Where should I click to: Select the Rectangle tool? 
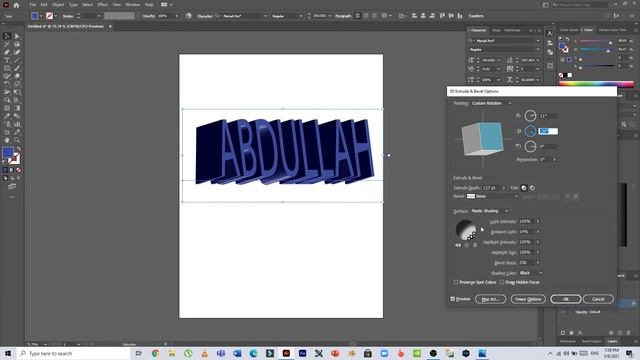7,68
